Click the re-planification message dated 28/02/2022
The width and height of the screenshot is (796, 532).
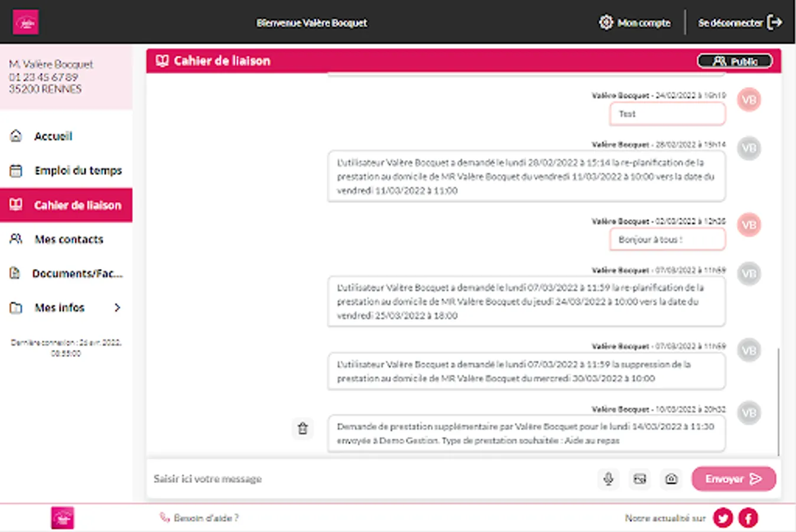coord(527,176)
